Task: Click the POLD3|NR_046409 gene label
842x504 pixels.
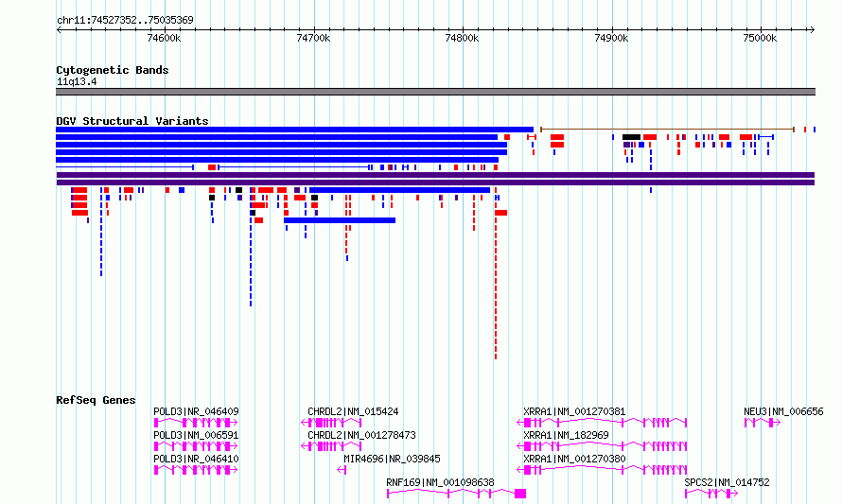Action: click(196, 411)
